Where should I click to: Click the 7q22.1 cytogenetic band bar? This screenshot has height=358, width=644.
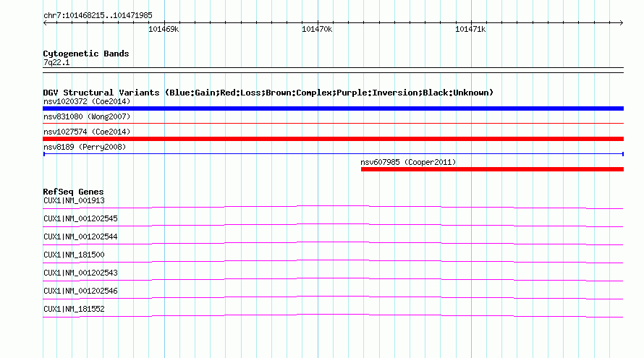coord(333,70)
